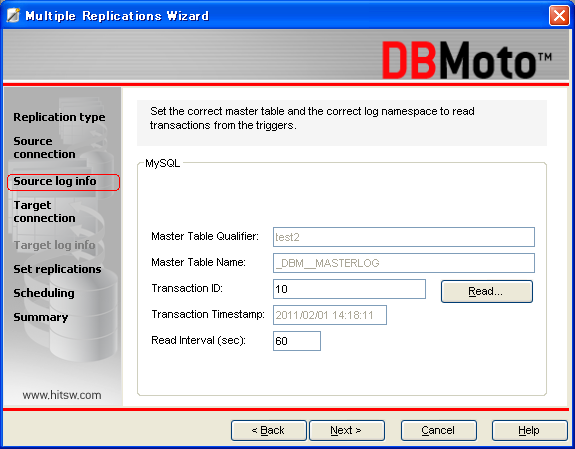Open the Source connection step
Viewport: 575px width, 449px height.
(x=44, y=147)
